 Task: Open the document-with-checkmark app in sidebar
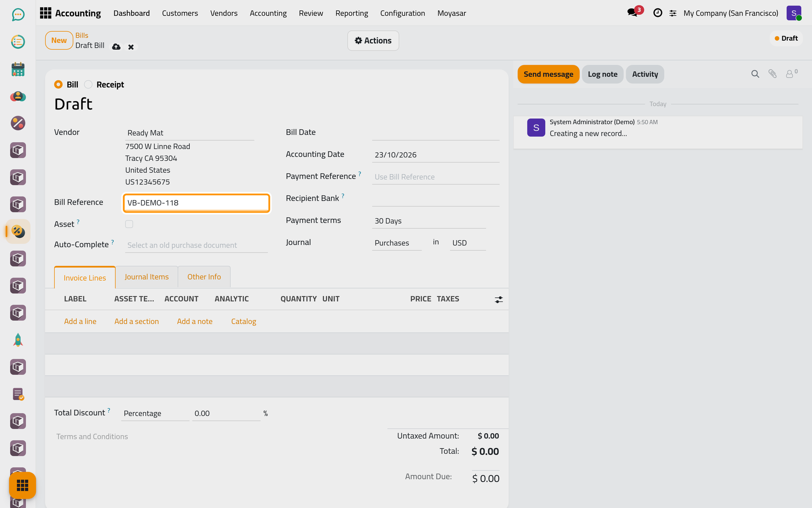(x=18, y=394)
